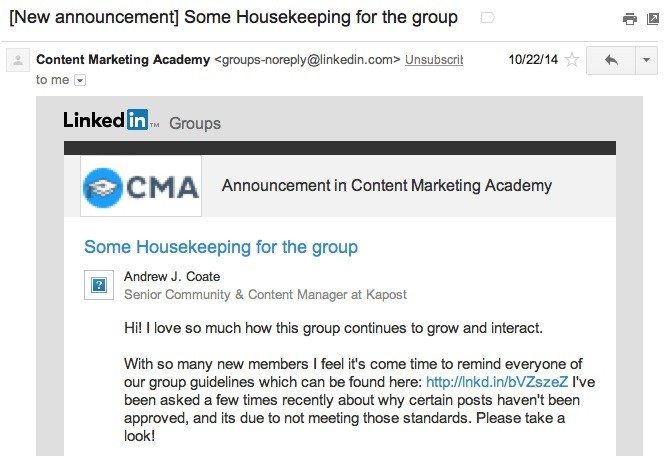Open email in new window icon

(x=653, y=19)
